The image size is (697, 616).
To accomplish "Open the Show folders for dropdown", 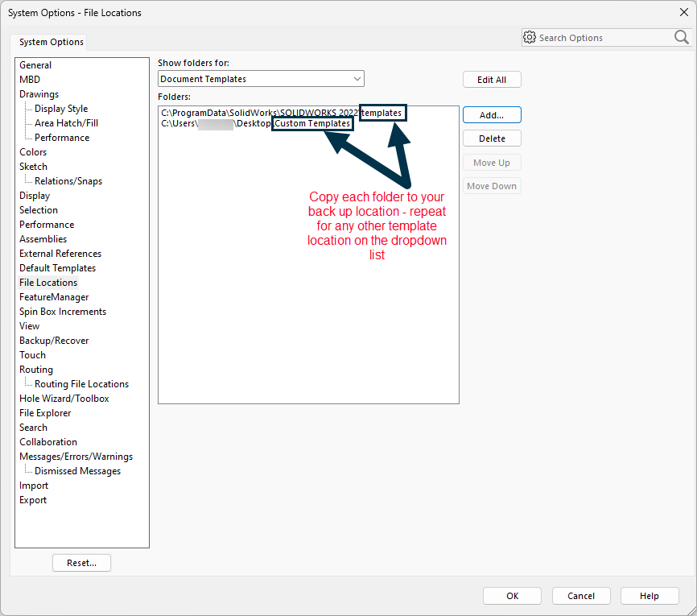I will click(261, 79).
